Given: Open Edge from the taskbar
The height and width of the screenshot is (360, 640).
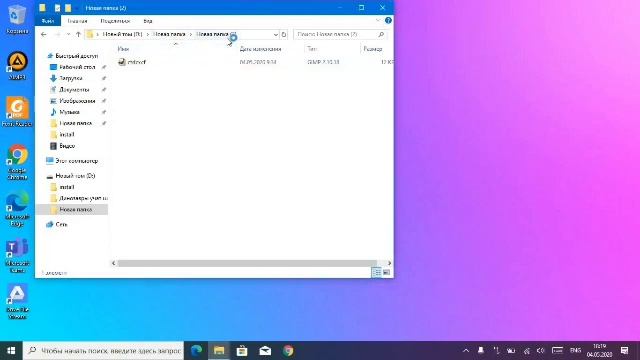Looking at the screenshot, I should tap(196, 351).
